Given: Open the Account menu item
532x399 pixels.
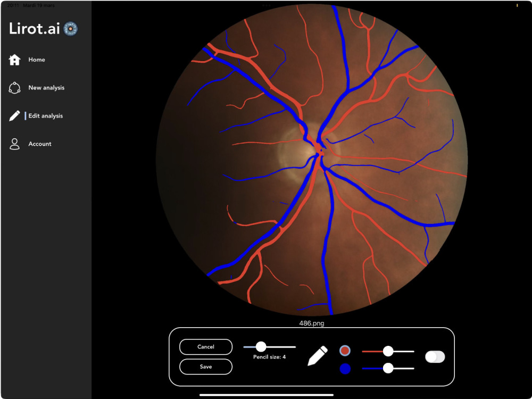Looking at the screenshot, I should [x=40, y=144].
